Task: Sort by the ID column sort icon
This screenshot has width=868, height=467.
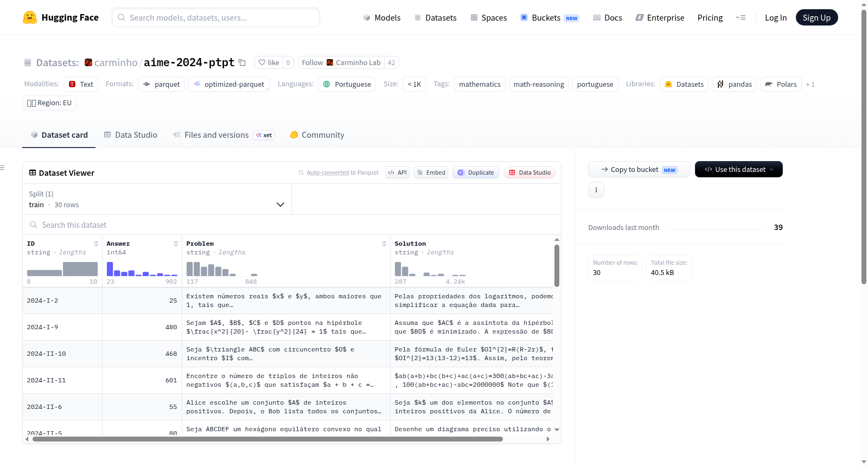Action: click(96, 244)
